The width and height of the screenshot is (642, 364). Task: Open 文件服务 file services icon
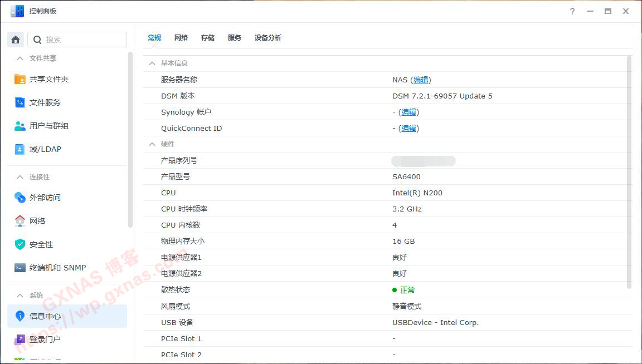tap(20, 102)
